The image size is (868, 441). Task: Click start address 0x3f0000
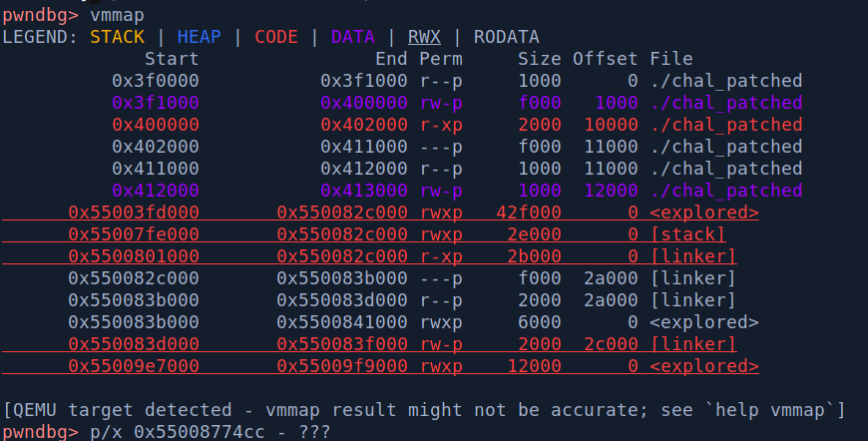155,81
